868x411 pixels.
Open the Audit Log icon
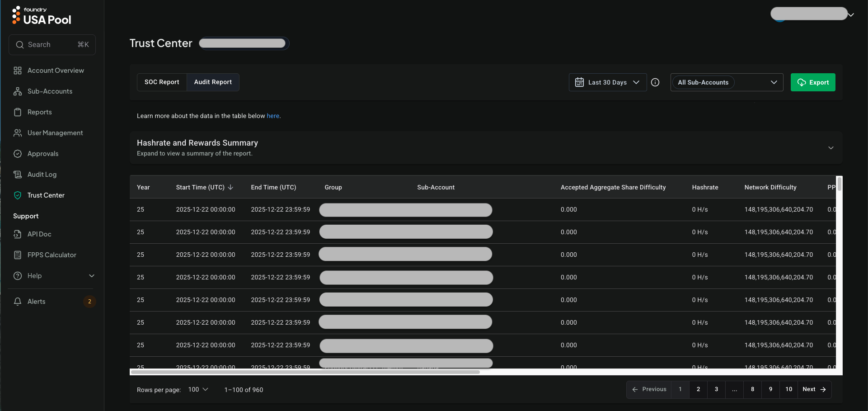coord(18,175)
